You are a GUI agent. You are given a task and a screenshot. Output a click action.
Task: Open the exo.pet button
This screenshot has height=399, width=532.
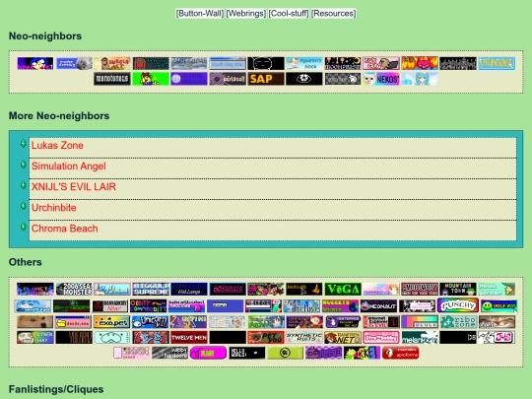112,322
